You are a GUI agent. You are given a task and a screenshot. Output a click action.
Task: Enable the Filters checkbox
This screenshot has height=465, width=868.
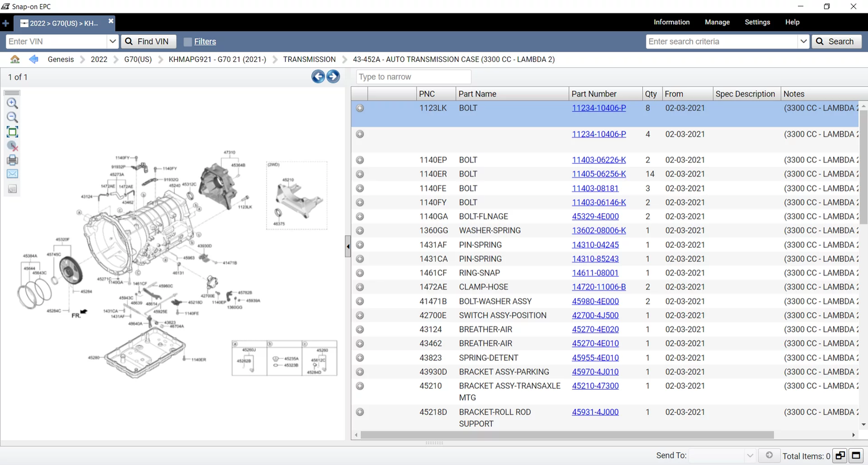tap(187, 42)
